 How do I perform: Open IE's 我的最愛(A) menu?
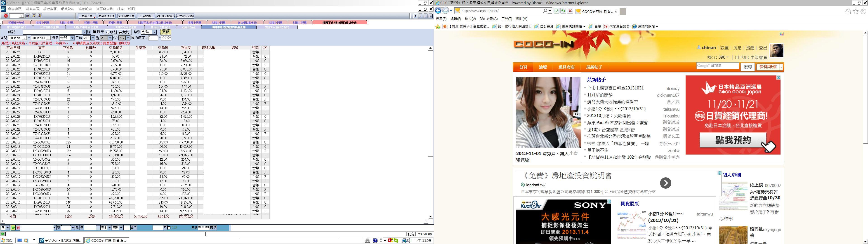tap(488, 19)
